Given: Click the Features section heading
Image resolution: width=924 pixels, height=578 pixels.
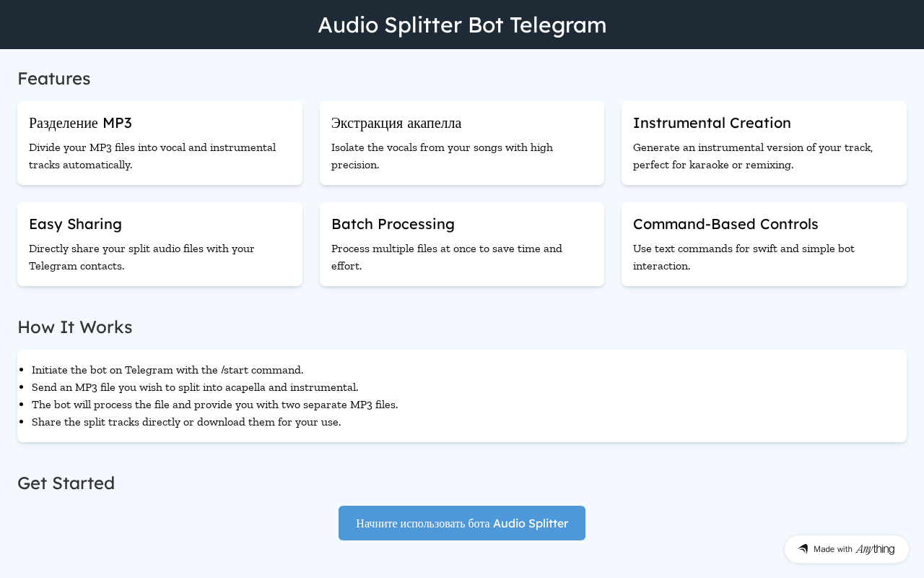Looking at the screenshot, I should click(x=54, y=78).
